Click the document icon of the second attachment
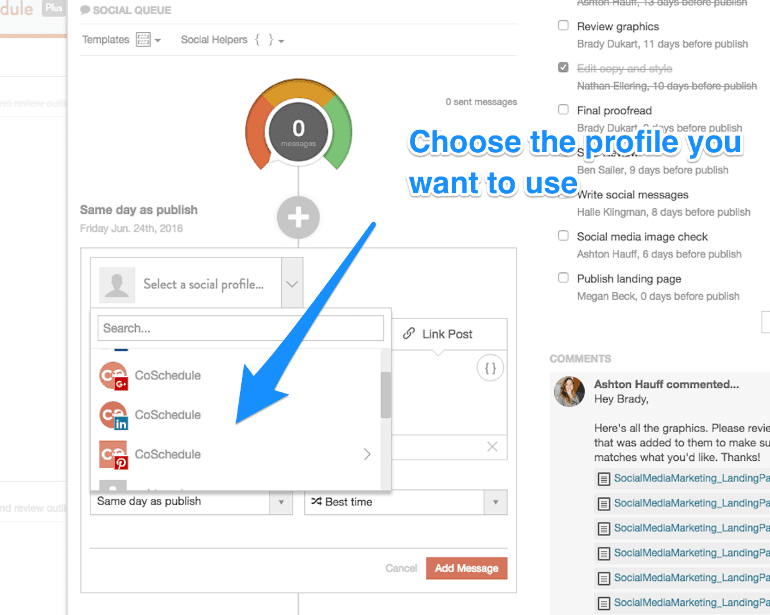The width and height of the screenshot is (770, 615). click(x=604, y=503)
